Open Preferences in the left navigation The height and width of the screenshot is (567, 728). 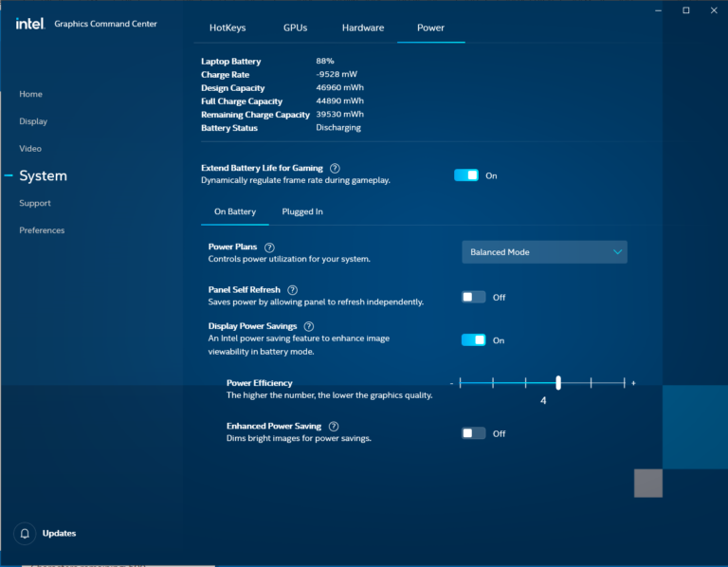(x=42, y=230)
